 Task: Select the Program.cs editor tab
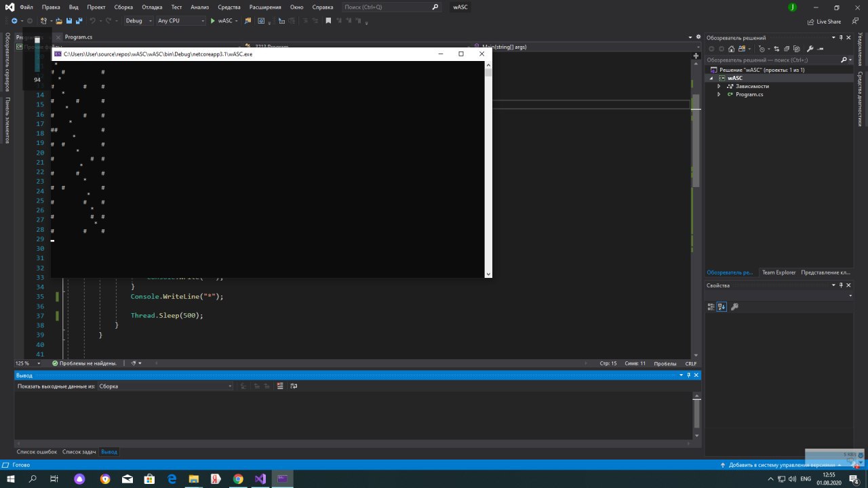(x=79, y=37)
